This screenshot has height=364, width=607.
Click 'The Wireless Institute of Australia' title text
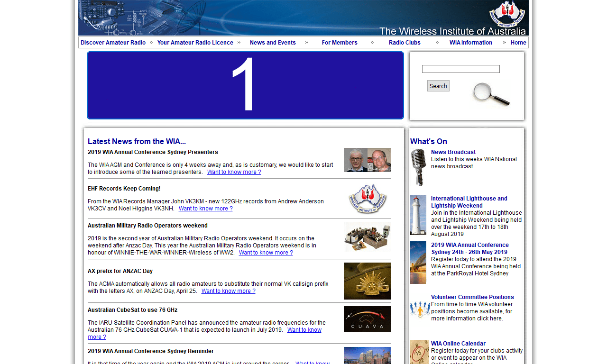point(452,31)
